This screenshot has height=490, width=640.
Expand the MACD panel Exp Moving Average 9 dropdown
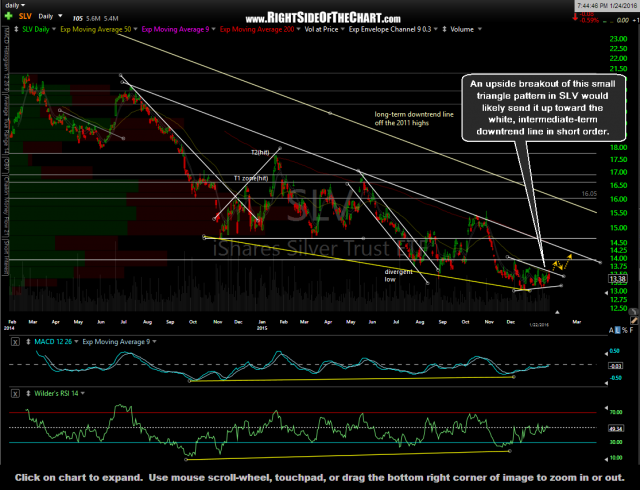point(154,342)
